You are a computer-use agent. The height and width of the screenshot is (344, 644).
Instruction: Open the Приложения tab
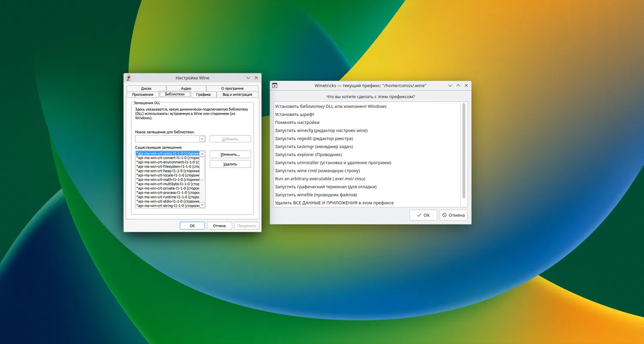coord(143,94)
